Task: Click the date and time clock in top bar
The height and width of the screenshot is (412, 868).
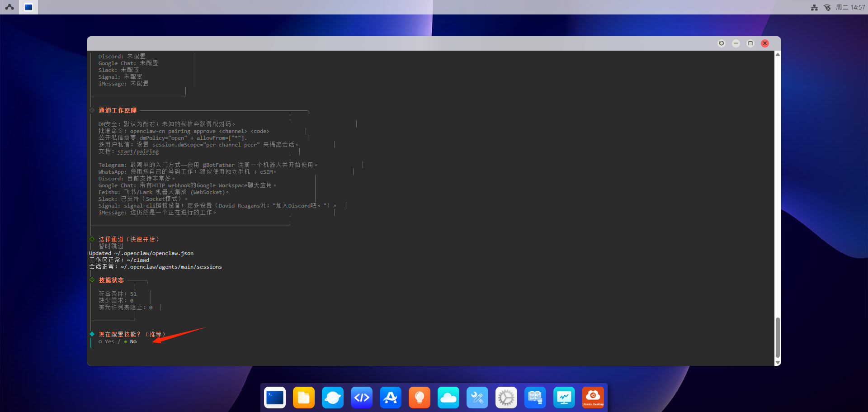Action: (x=850, y=7)
